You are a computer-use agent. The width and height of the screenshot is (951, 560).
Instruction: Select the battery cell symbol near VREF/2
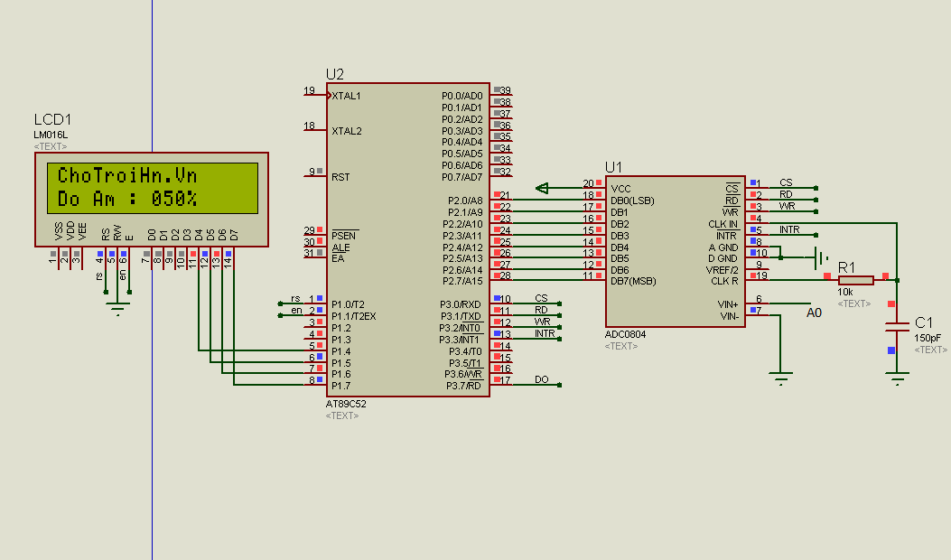coord(820,258)
